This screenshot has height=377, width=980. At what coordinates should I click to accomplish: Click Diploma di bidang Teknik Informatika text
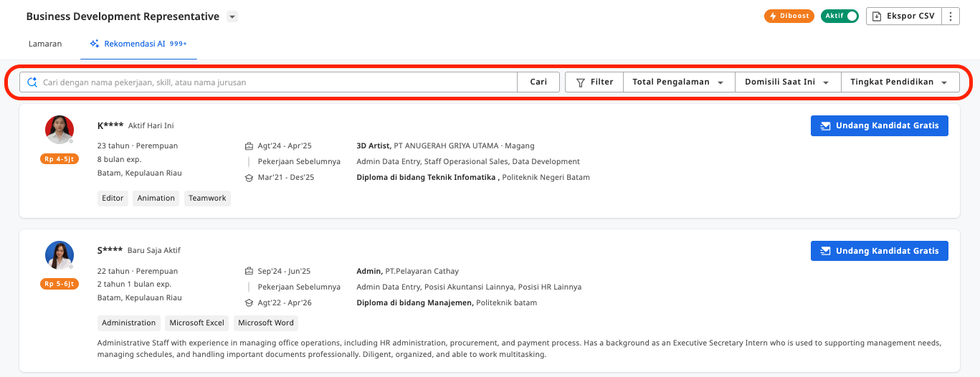pyautogui.click(x=427, y=177)
